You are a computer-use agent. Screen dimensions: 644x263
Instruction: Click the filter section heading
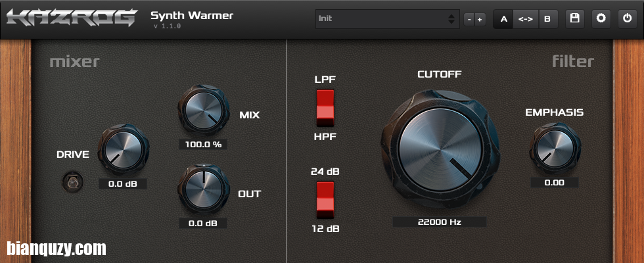573,62
